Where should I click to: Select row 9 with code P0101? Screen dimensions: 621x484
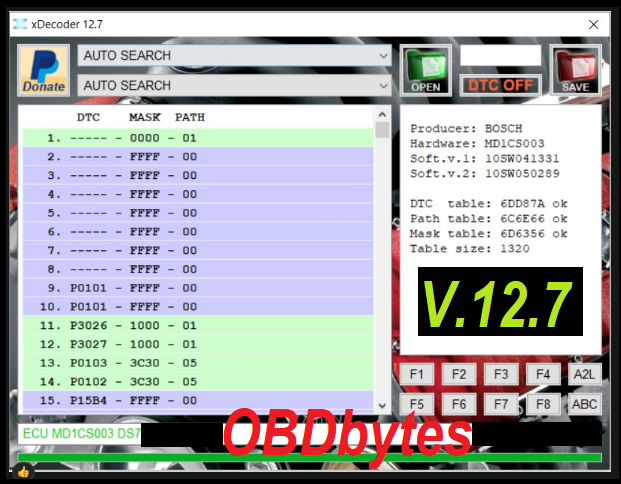(x=198, y=288)
